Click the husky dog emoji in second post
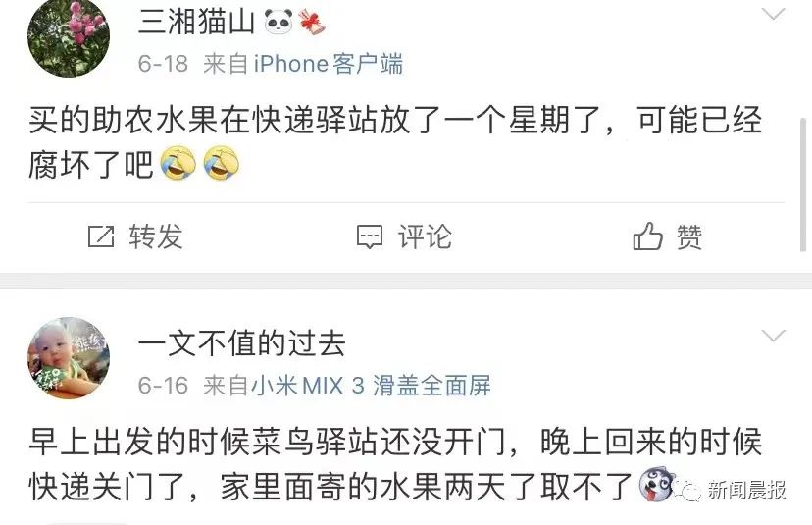 (x=656, y=484)
